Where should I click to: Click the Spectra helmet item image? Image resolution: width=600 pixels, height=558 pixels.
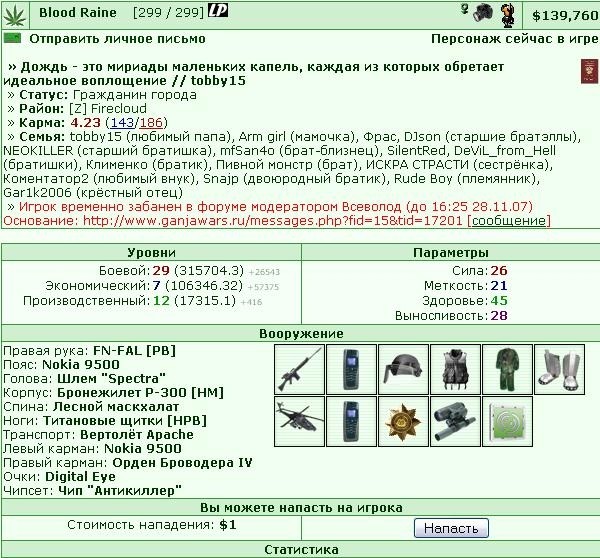click(x=403, y=369)
